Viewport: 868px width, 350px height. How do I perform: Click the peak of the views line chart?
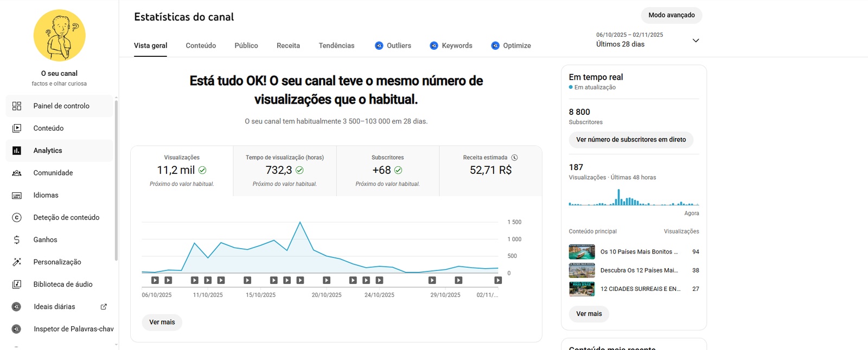point(300,222)
